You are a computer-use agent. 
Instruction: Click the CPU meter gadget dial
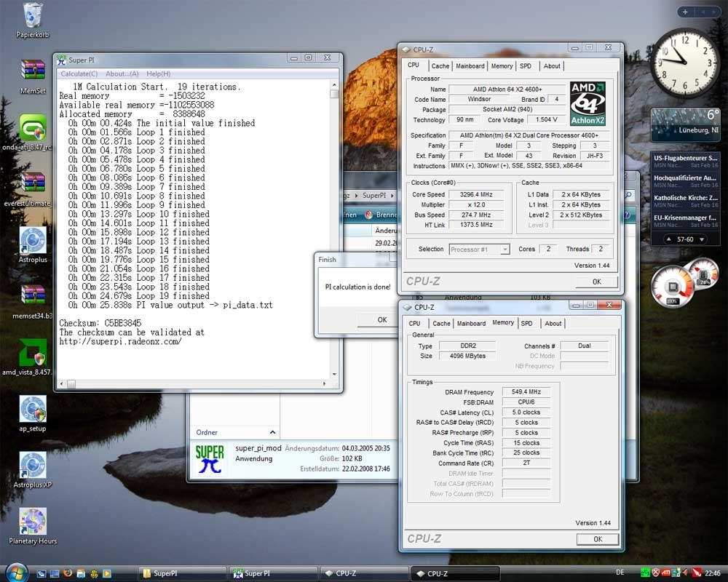672,288
